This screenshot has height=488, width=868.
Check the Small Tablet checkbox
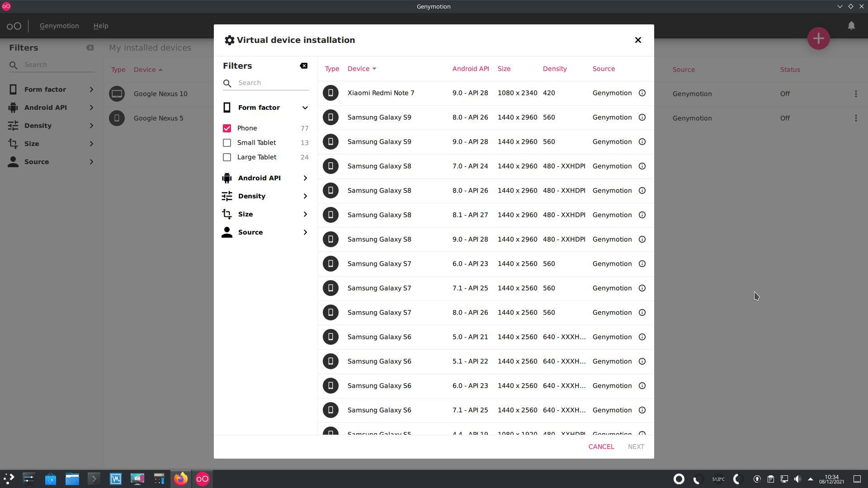pyautogui.click(x=227, y=143)
